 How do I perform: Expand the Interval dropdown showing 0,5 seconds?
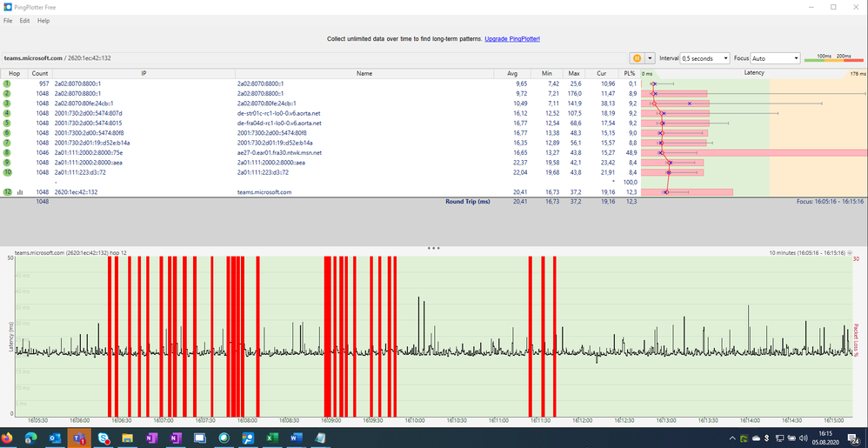[705, 58]
